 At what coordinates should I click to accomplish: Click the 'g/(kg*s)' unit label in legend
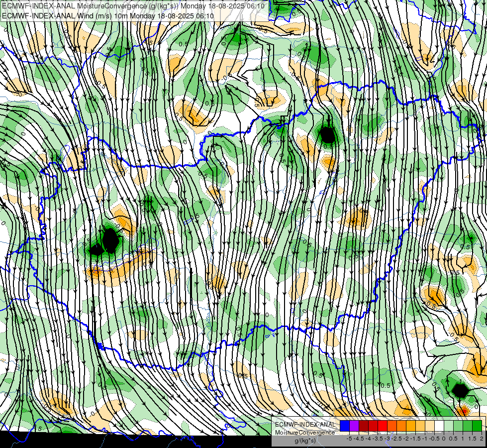(x=305, y=441)
